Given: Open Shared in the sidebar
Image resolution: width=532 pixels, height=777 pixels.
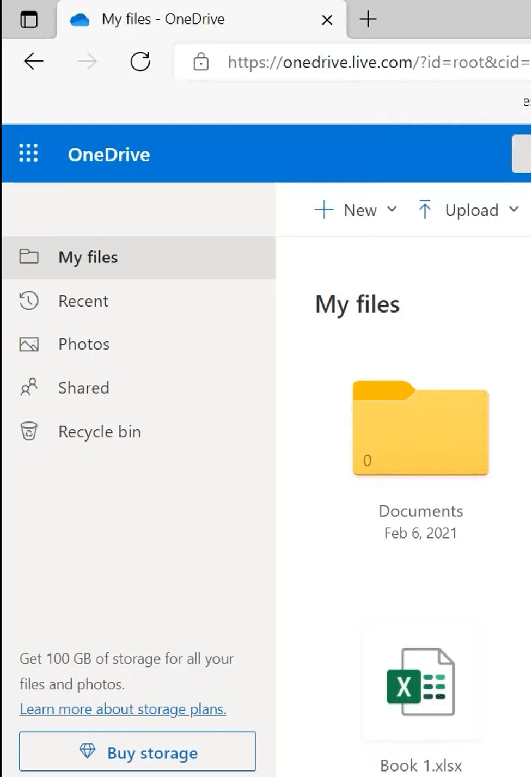Looking at the screenshot, I should (x=138, y=388).
